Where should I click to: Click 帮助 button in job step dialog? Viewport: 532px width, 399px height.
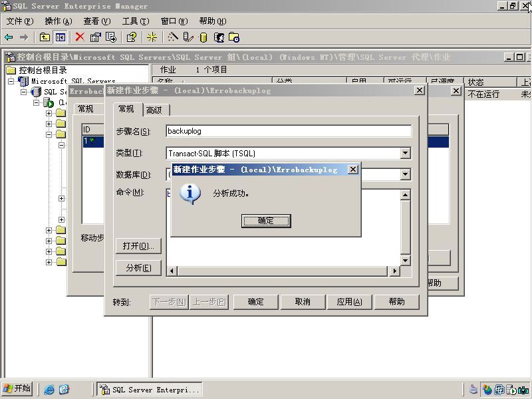click(x=396, y=302)
